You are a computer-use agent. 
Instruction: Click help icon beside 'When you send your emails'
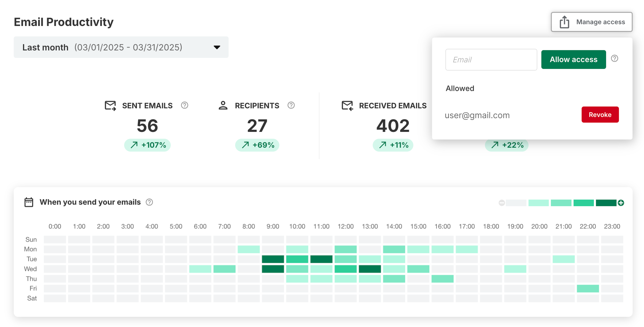click(149, 202)
